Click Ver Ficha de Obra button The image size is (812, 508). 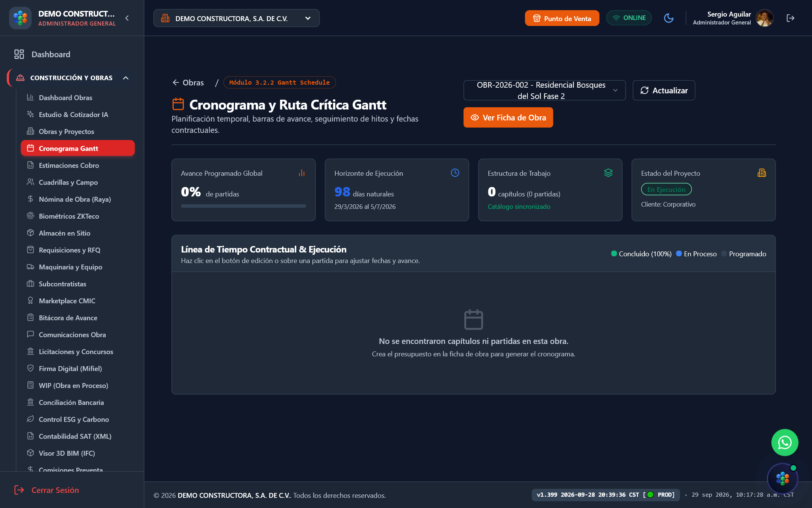click(x=508, y=117)
